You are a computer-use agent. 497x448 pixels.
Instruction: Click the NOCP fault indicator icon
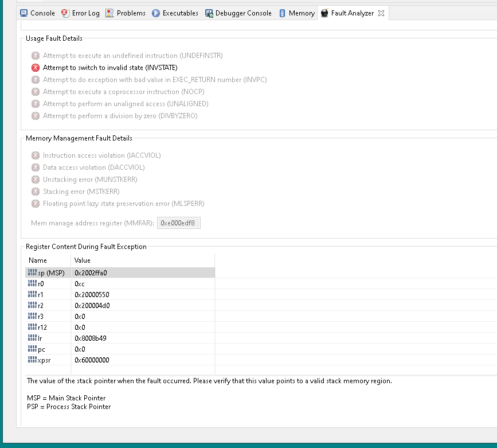pos(36,92)
